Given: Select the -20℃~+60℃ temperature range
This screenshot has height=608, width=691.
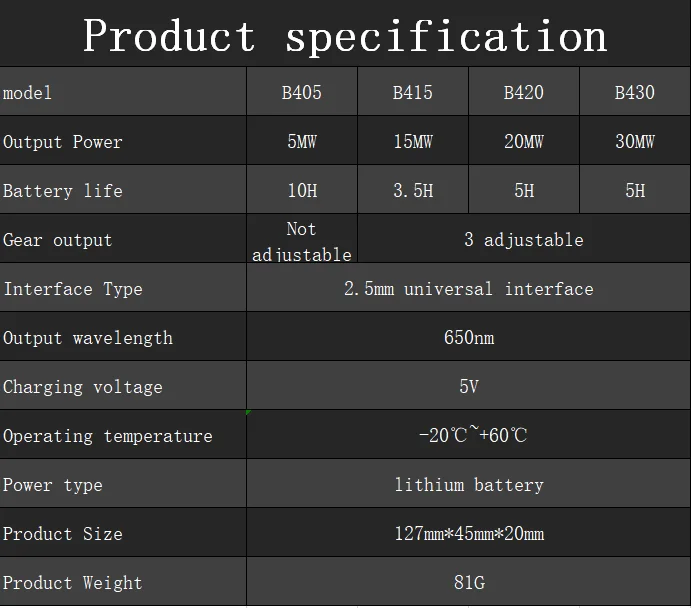Looking at the screenshot, I should coord(472,435).
